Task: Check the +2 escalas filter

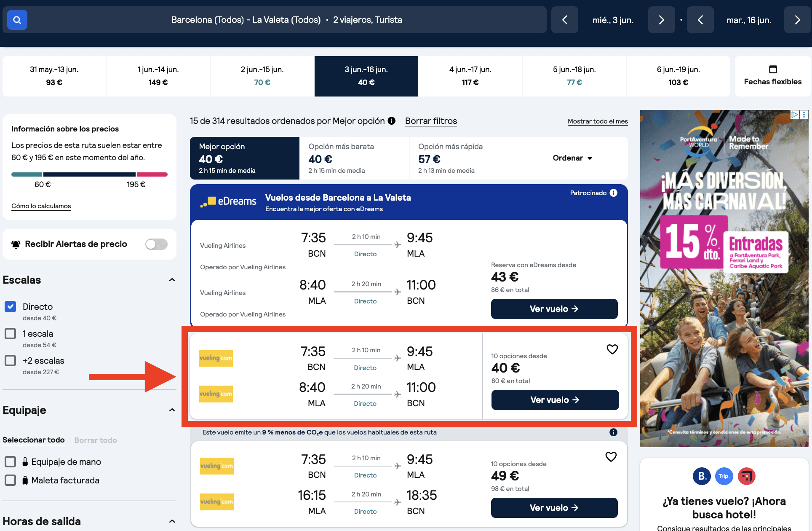Action: [x=11, y=361]
